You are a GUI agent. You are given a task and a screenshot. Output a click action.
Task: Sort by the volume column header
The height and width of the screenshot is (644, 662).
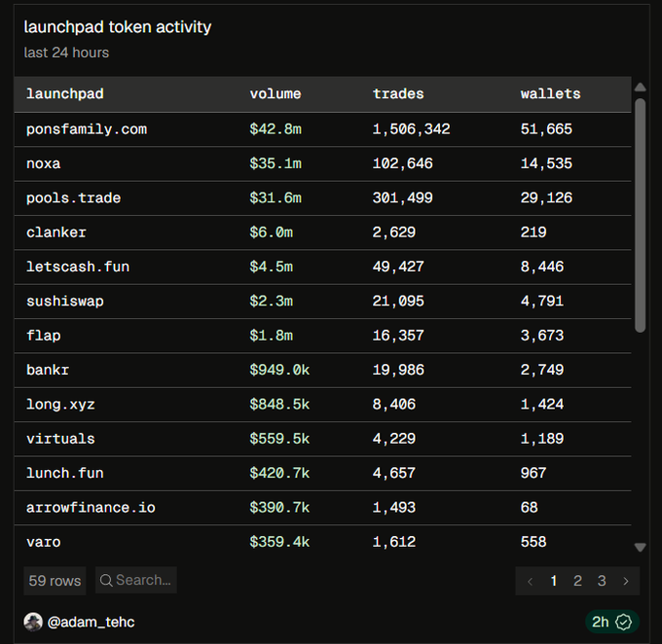276,93
